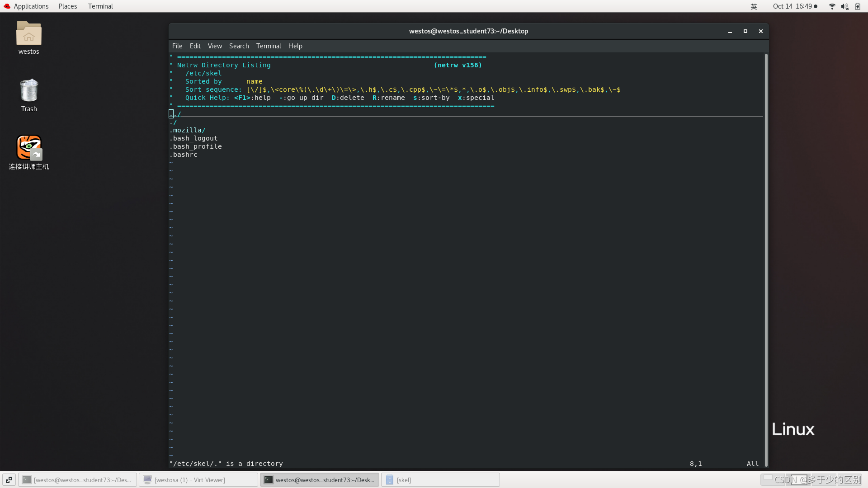
Task: Click the Oct 14 16:49 clock
Action: [x=792, y=6]
